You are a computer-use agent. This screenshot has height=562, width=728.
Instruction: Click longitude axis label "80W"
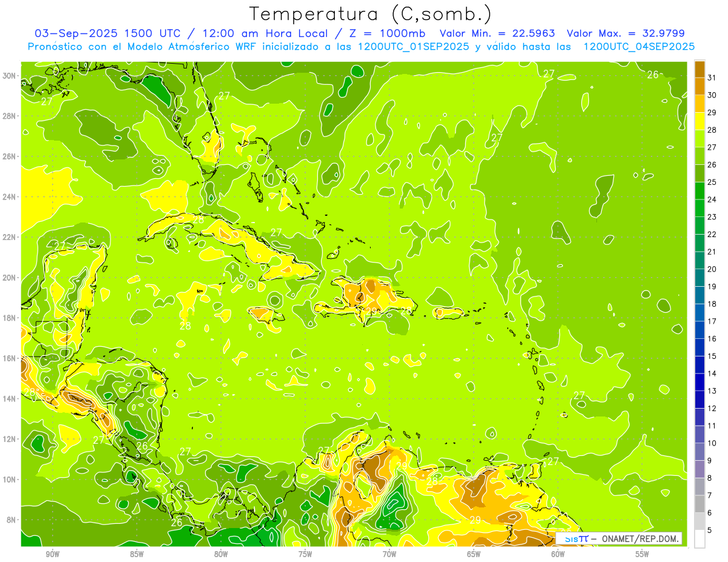coord(221,554)
